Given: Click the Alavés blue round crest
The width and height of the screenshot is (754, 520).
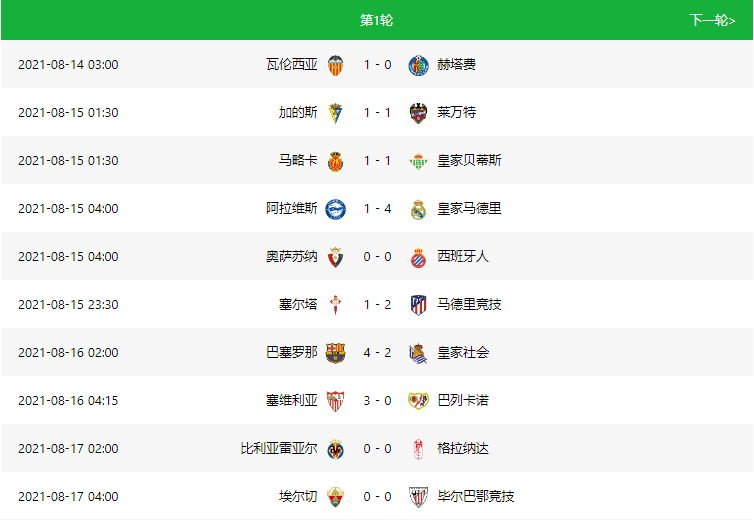Looking at the screenshot, I should (335, 209).
